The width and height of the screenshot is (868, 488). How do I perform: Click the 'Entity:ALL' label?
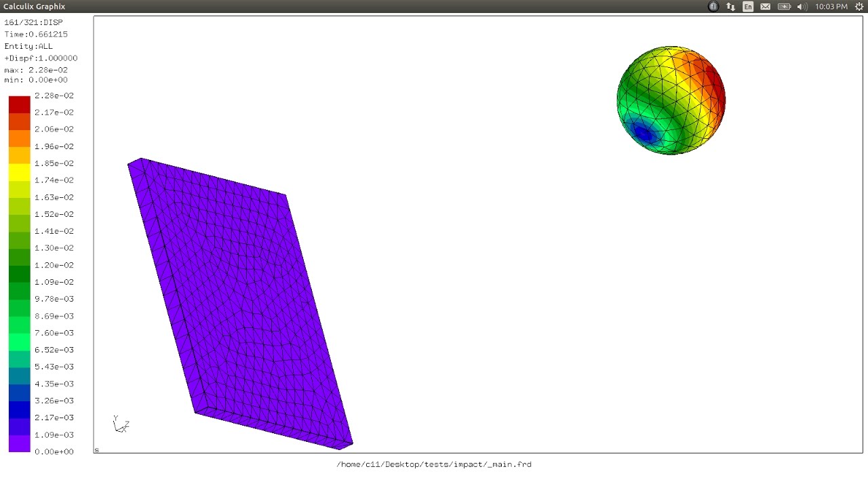[x=28, y=46]
